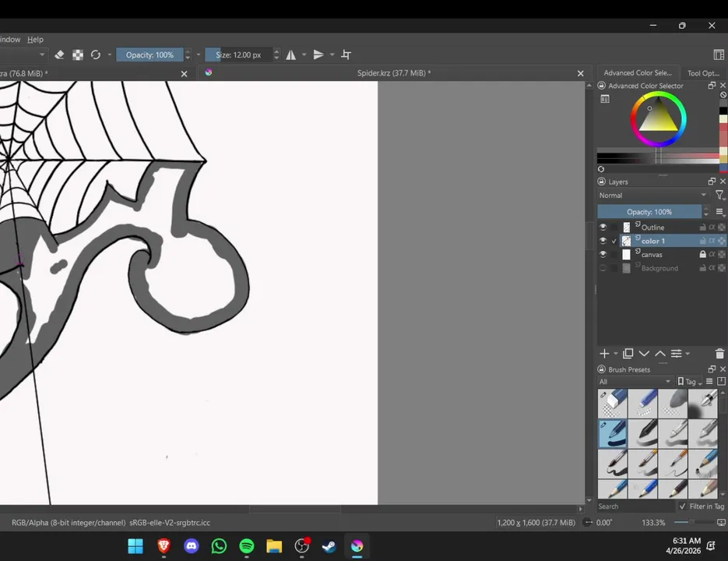Pick the black swatch in color history
The height and width of the screenshot is (561, 728).
[x=723, y=111]
